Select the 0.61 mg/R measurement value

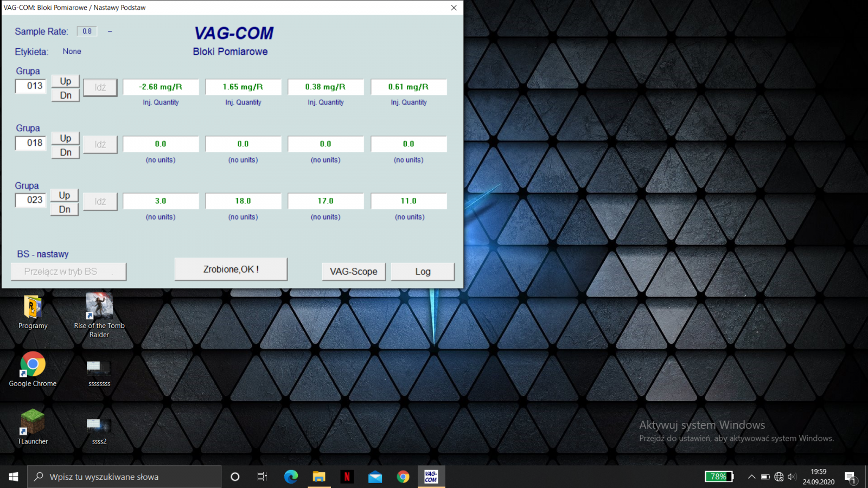(409, 87)
